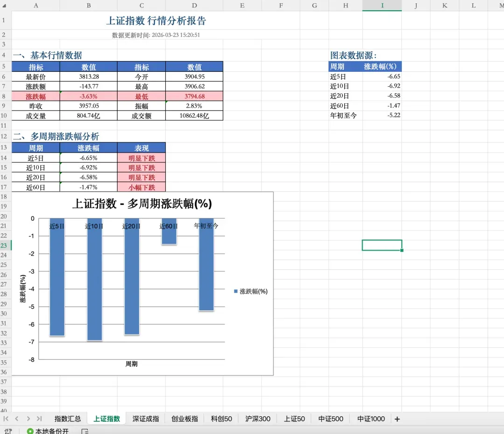This screenshot has width=504, height=434.
Task: Open the 深证成指 sheet tab
Action: pyautogui.click(x=146, y=419)
